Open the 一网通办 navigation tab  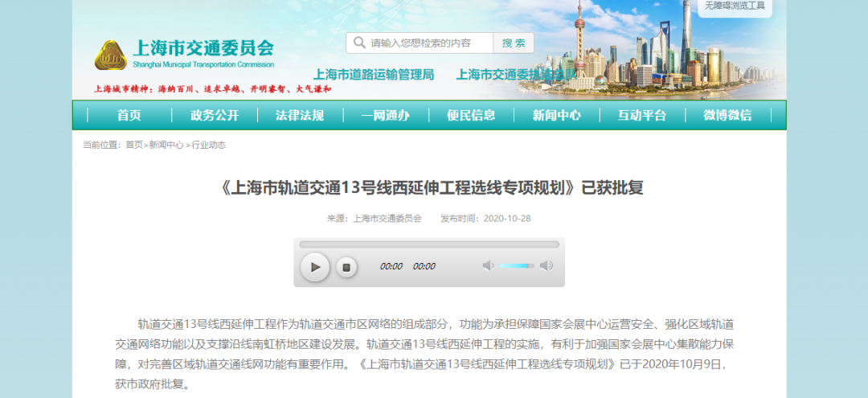(x=386, y=115)
